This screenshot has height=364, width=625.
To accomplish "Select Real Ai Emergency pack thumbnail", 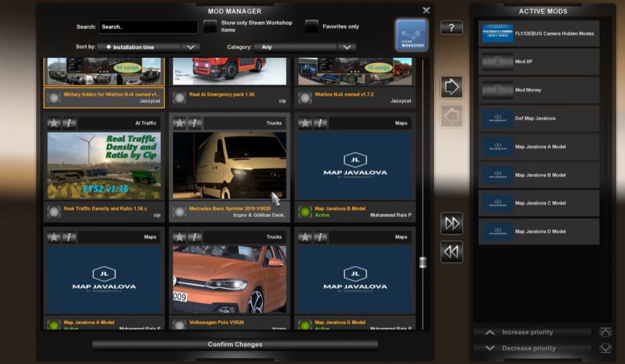I will tap(229, 71).
